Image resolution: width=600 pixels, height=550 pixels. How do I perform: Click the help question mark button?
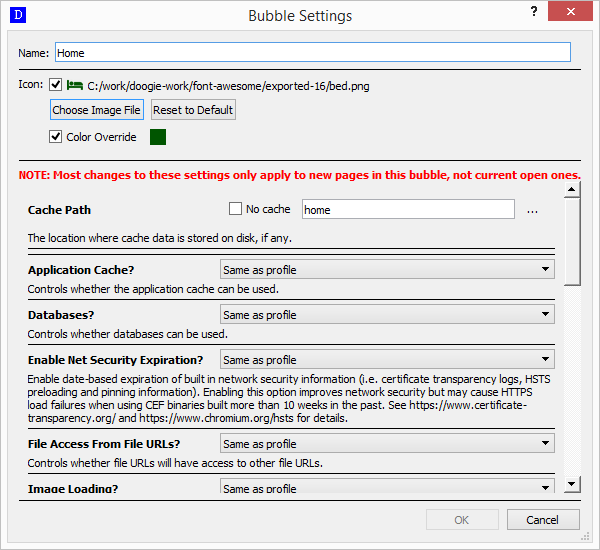[x=534, y=11]
